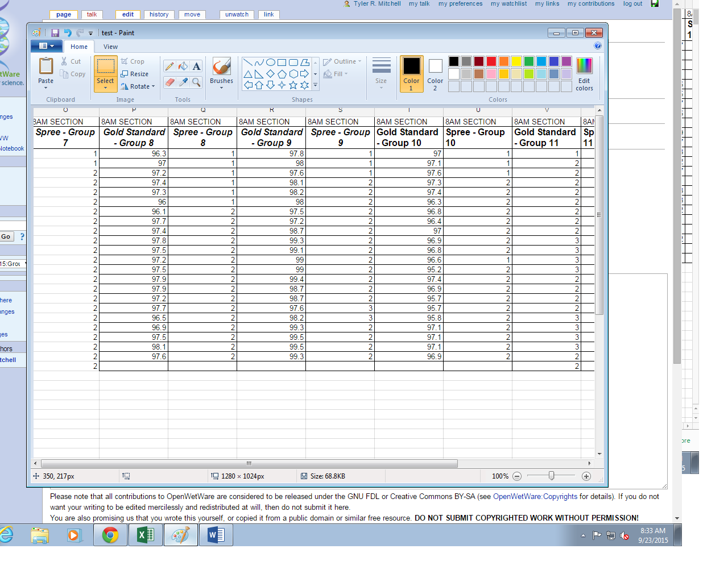Open the Brushes dropdown arrow

pyautogui.click(x=221, y=88)
